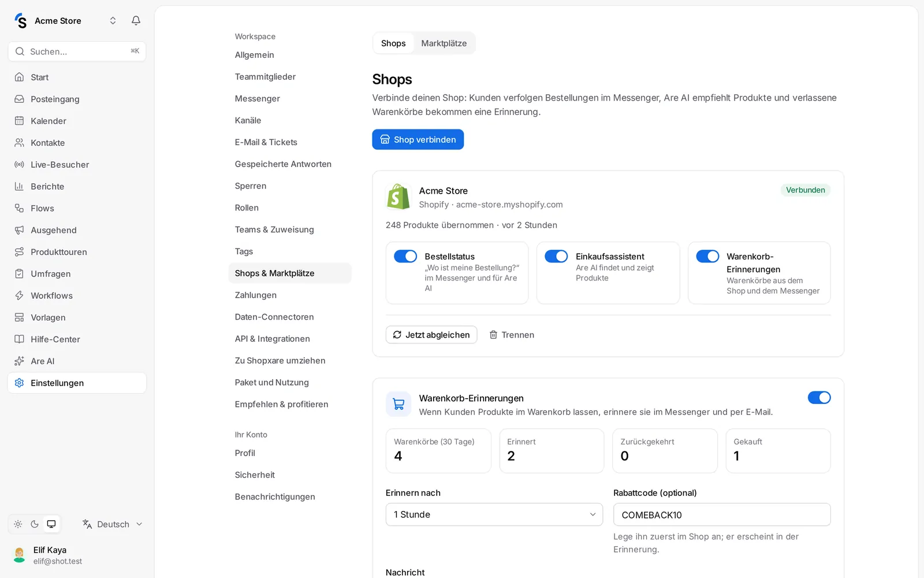Open Are AI in the sidebar
The height and width of the screenshot is (578, 924).
(x=77, y=361)
